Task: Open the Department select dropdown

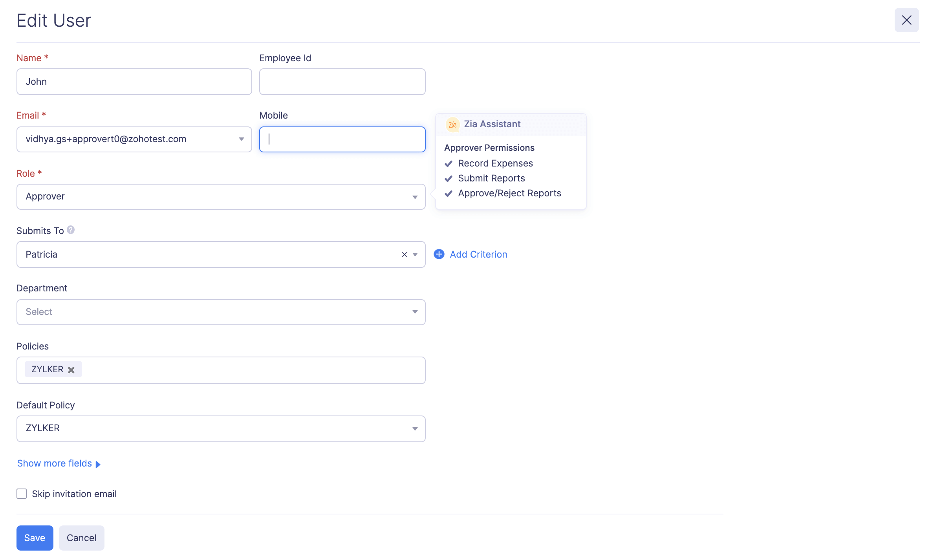Action: point(415,312)
